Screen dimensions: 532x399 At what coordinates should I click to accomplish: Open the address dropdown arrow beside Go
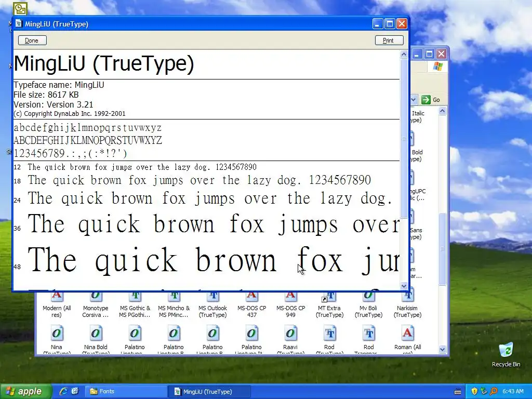[413, 100]
